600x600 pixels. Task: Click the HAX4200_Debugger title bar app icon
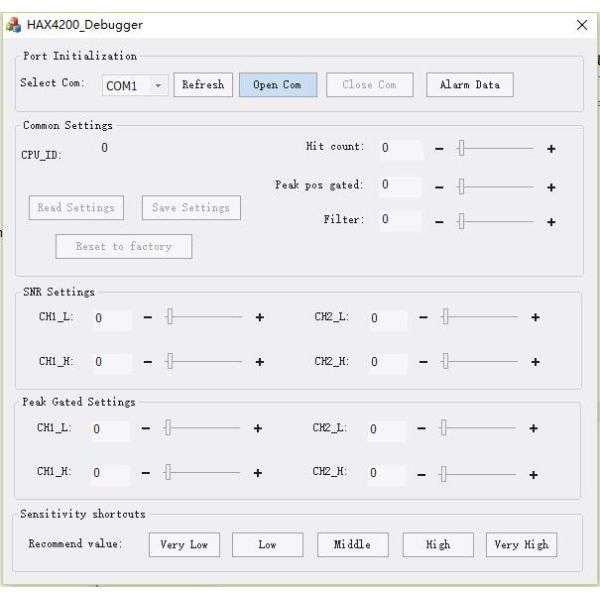[x=14, y=25]
